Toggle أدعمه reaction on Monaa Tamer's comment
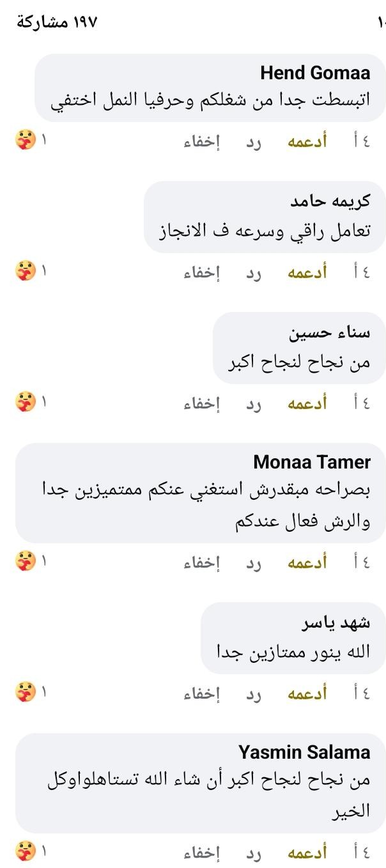This screenshot has height=868, width=386. tap(307, 562)
